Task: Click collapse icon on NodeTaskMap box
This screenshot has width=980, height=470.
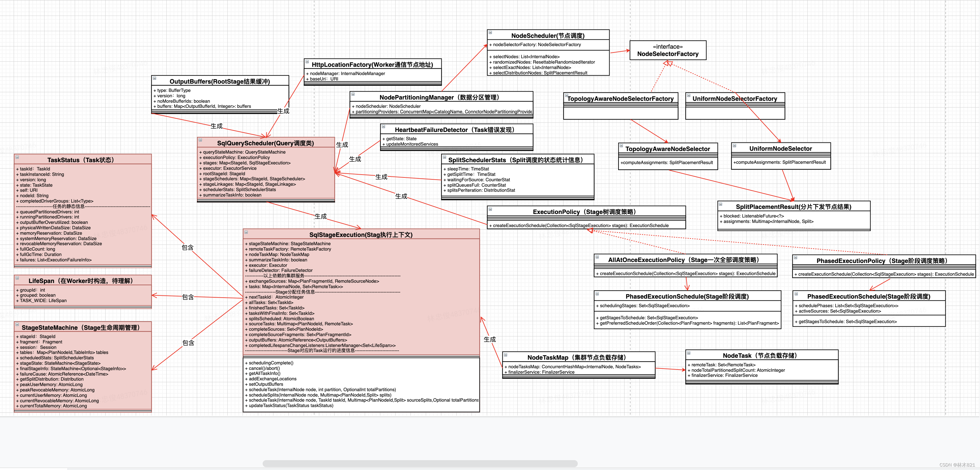Action: [505, 355]
